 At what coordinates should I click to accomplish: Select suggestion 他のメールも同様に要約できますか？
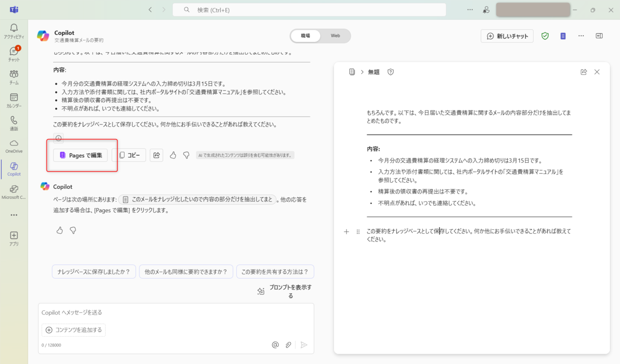[x=186, y=272]
